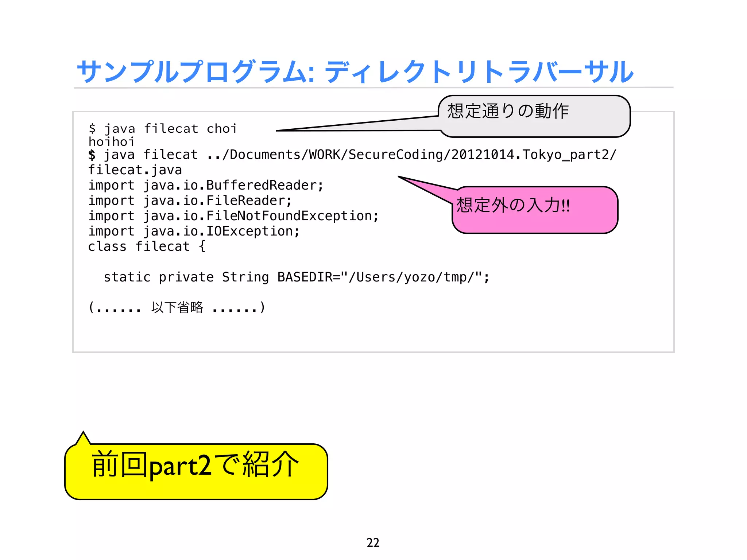The width and height of the screenshot is (747, 560).
Task: Select the line '$ java filecat choi'
Action: (x=163, y=129)
